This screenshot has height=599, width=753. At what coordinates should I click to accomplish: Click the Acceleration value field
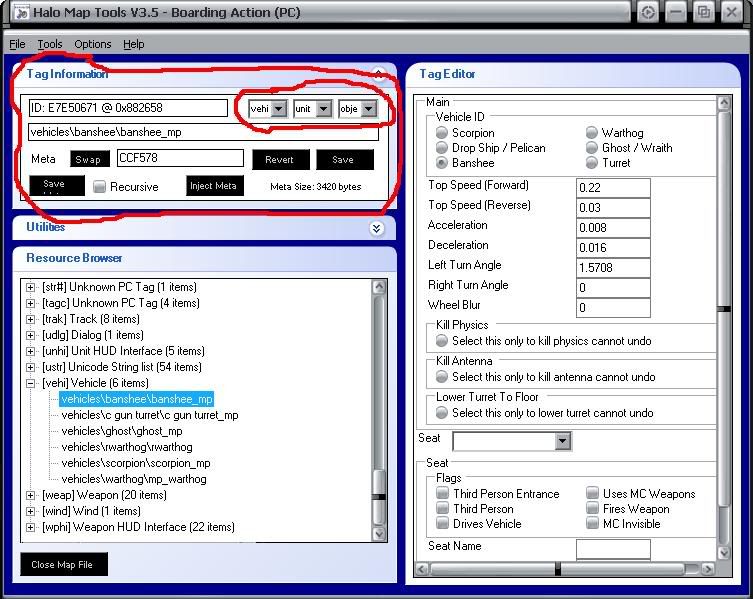click(613, 228)
